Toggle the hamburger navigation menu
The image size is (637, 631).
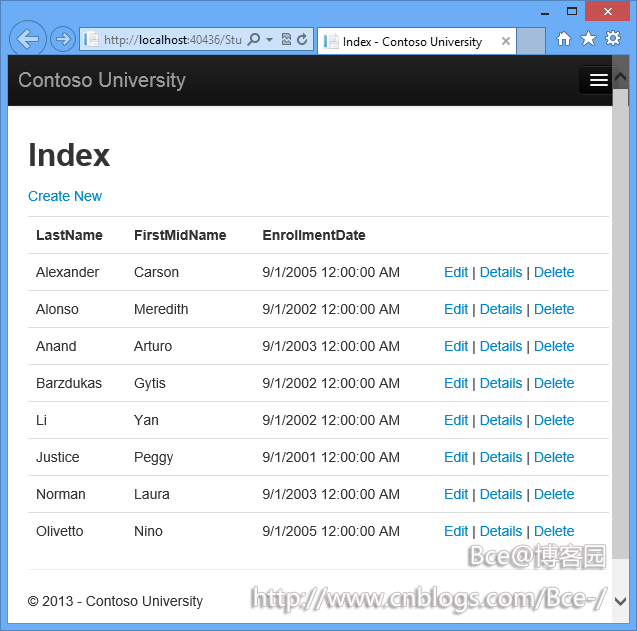pos(598,80)
